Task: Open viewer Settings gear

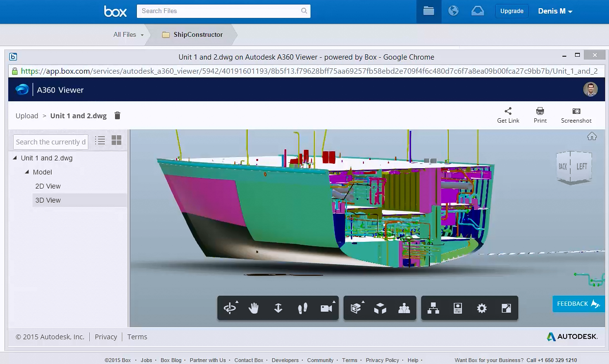Action: tap(481, 308)
